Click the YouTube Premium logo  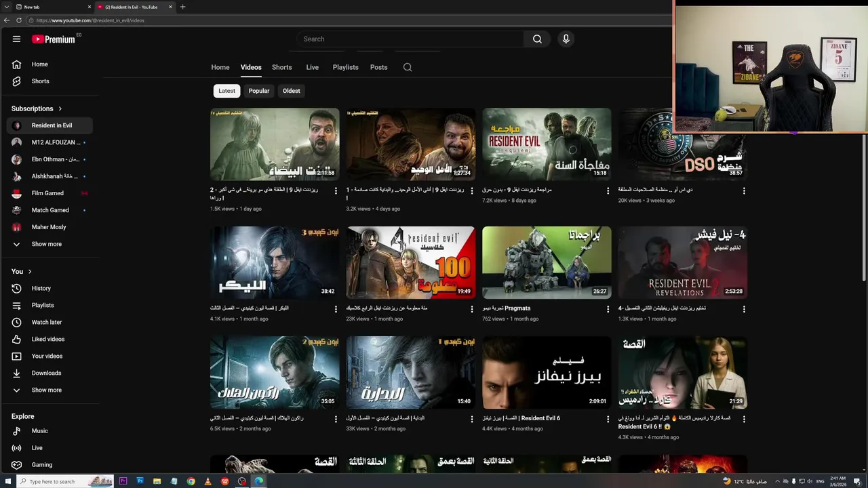(x=53, y=39)
